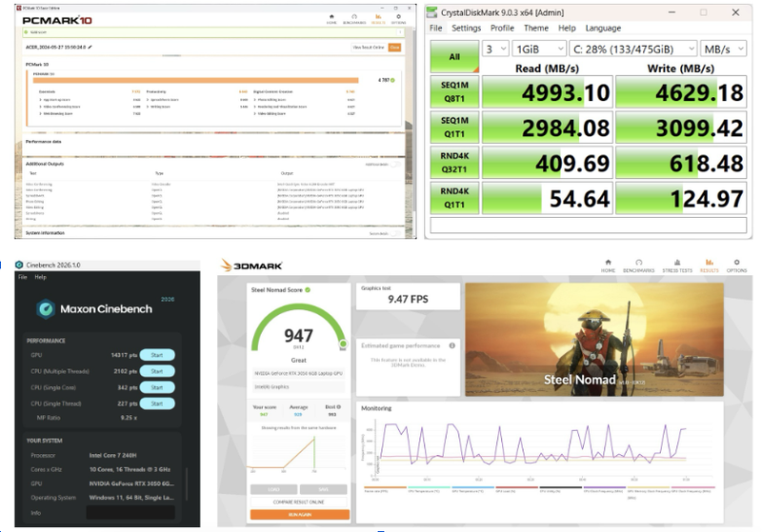Click the orange PCMark 10 score bar
This screenshot has height=532, width=762.
coord(195,81)
